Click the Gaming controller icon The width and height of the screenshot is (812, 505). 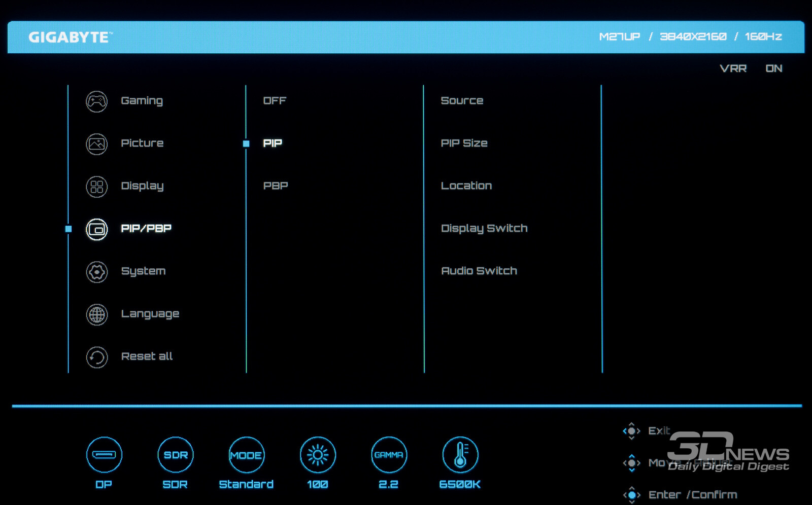coord(96,101)
